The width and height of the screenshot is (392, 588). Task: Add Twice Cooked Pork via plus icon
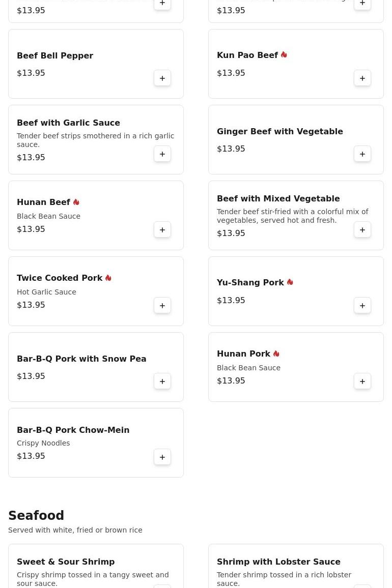click(x=162, y=306)
